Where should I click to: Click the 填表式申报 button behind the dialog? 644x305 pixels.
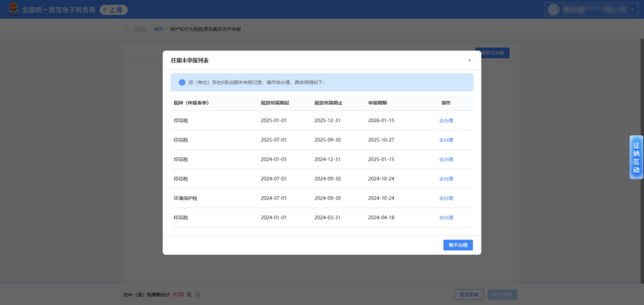pyautogui.click(x=493, y=53)
